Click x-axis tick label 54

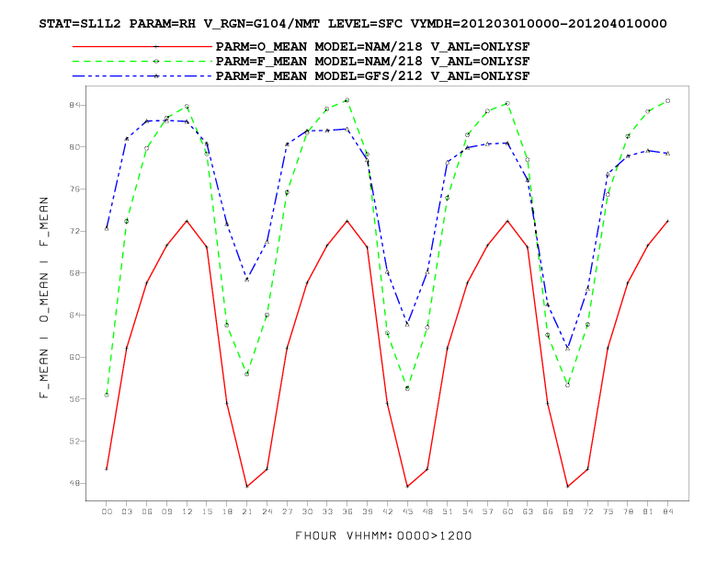(468, 511)
